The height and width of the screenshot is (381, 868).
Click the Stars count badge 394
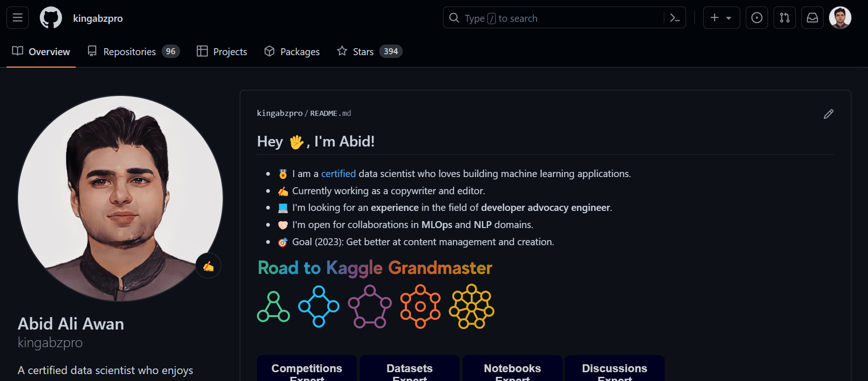coord(391,51)
